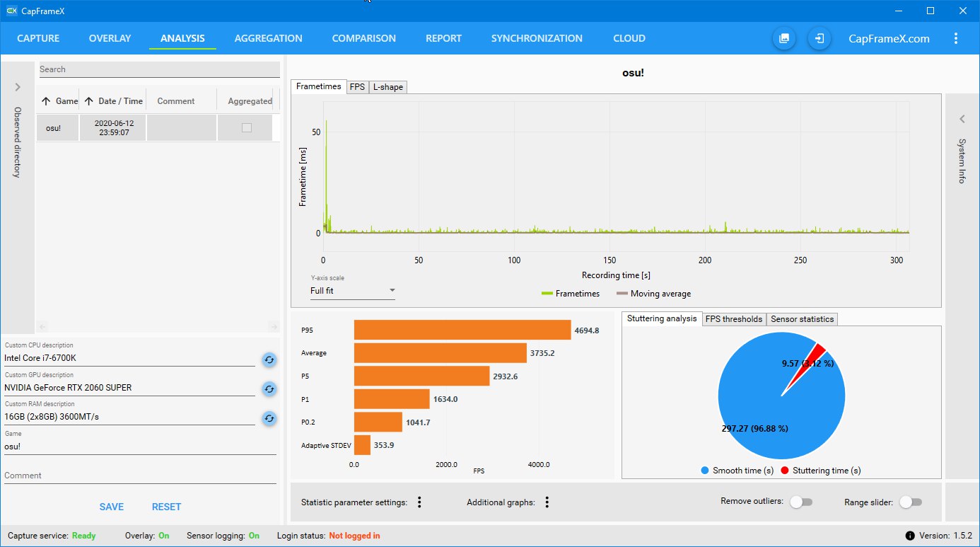This screenshot has height=547, width=980.
Task: Click the 2020-06-12 23:59:07 date cell
Action: tap(113, 128)
